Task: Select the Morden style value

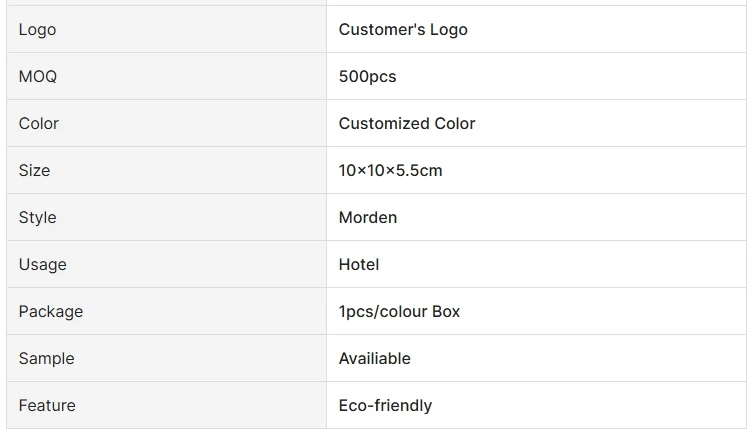Action: (x=367, y=218)
